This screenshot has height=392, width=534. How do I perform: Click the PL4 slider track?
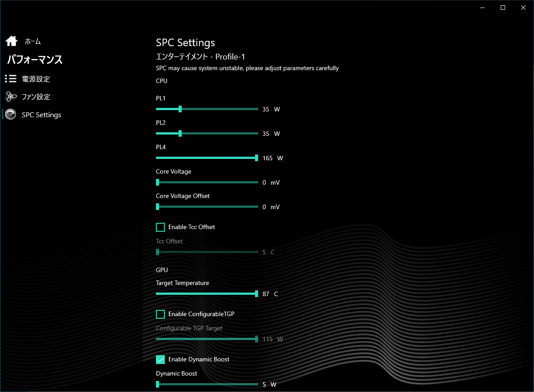click(x=207, y=158)
